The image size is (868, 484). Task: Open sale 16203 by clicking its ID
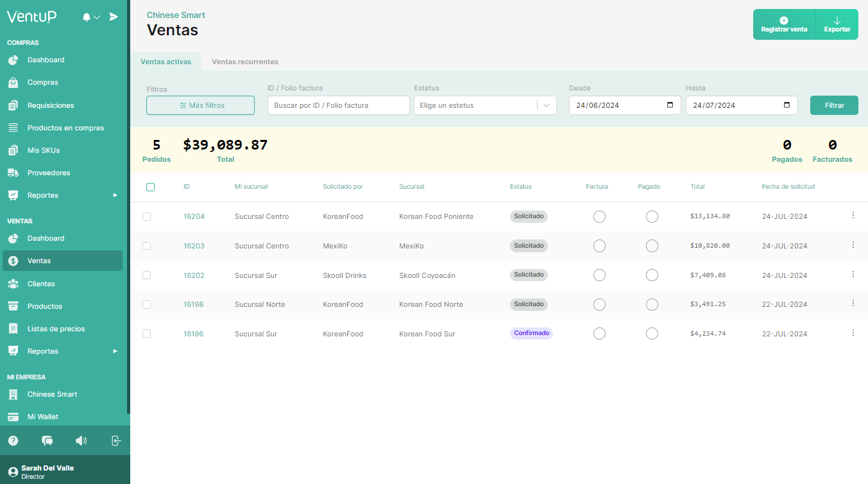coord(194,245)
